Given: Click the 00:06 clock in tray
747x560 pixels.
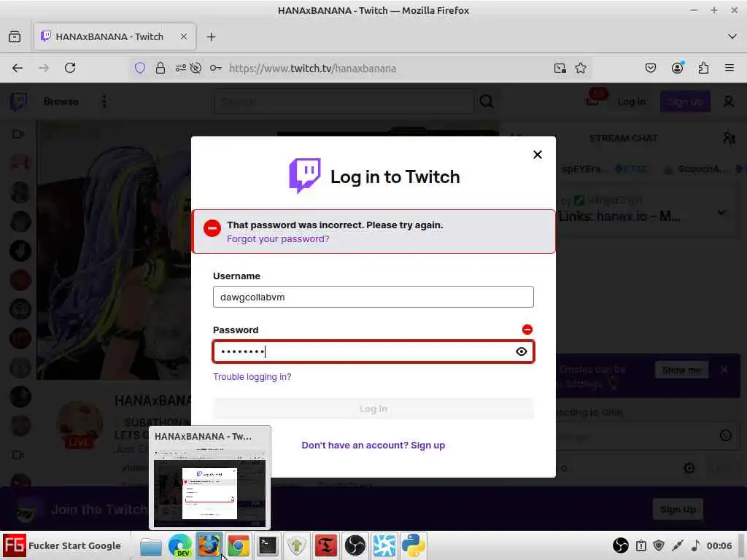Looking at the screenshot, I should point(719,545).
